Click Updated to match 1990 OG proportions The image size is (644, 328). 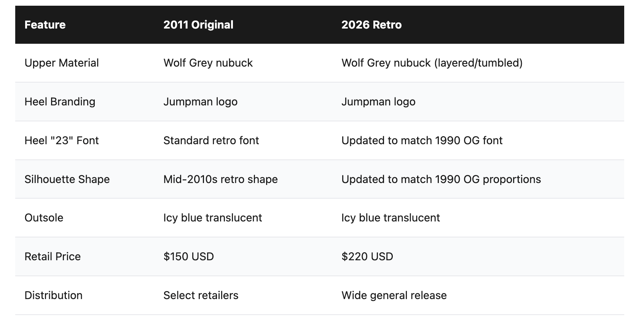(441, 179)
